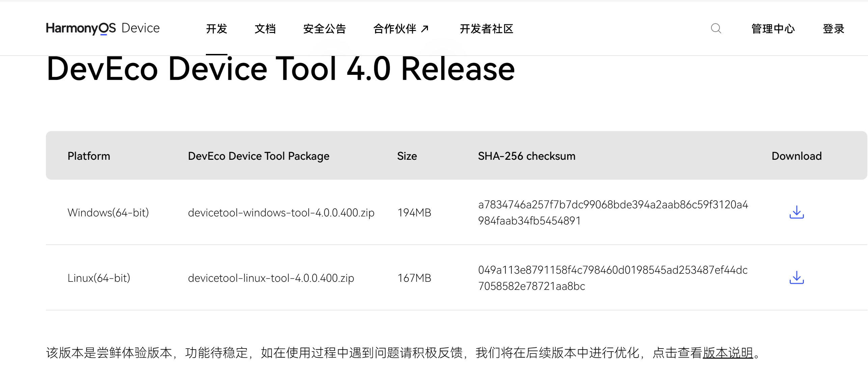Open the 开发 menu
The height and width of the screenshot is (392, 868).
pyautogui.click(x=216, y=29)
